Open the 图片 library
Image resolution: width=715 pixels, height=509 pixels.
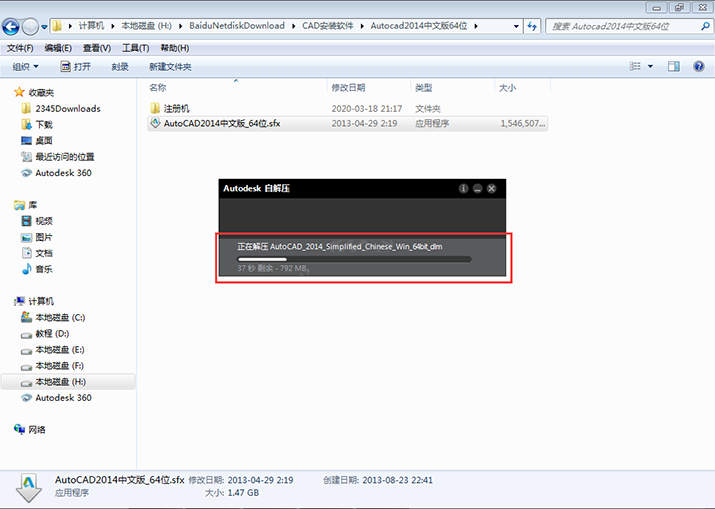click(x=37, y=237)
